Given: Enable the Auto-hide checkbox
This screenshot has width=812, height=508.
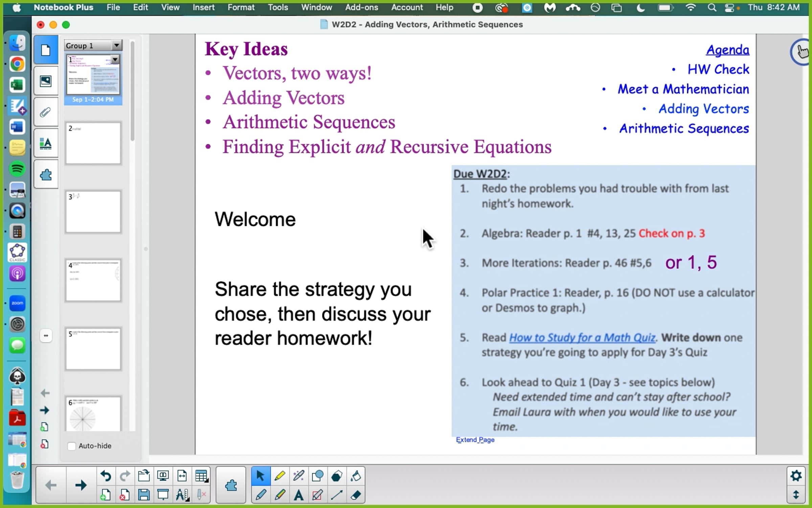Looking at the screenshot, I should click(x=71, y=446).
